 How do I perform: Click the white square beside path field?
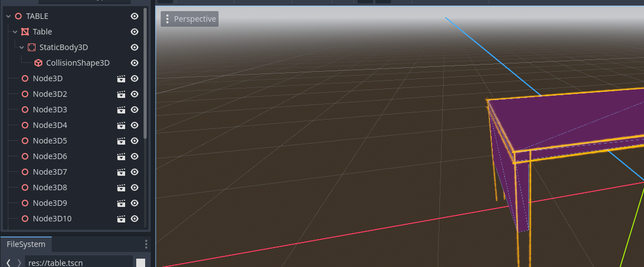point(141,263)
